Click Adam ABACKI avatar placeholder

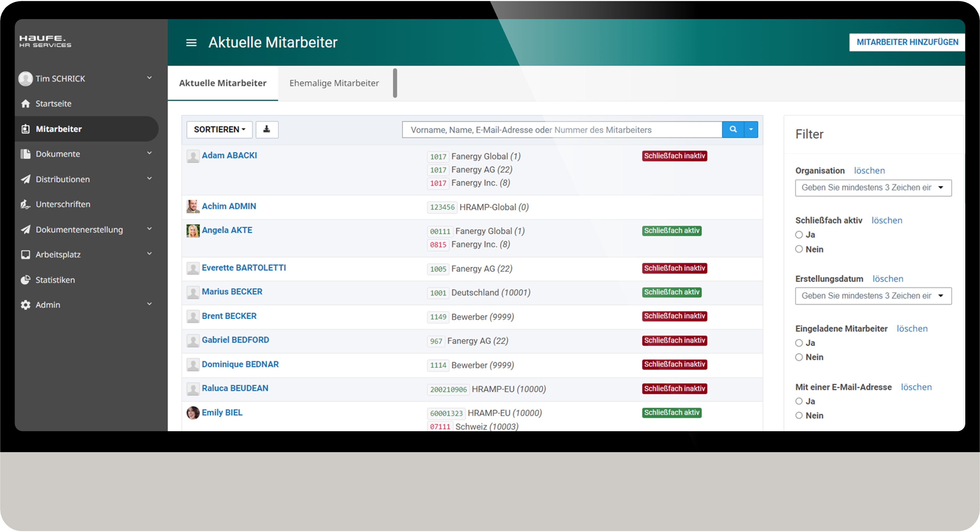193,156
